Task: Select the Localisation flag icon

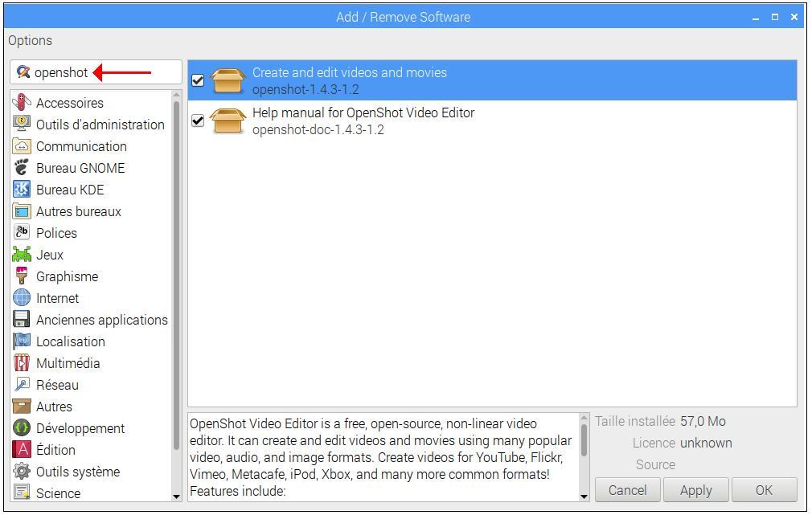Action: pyautogui.click(x=21, y=341)
